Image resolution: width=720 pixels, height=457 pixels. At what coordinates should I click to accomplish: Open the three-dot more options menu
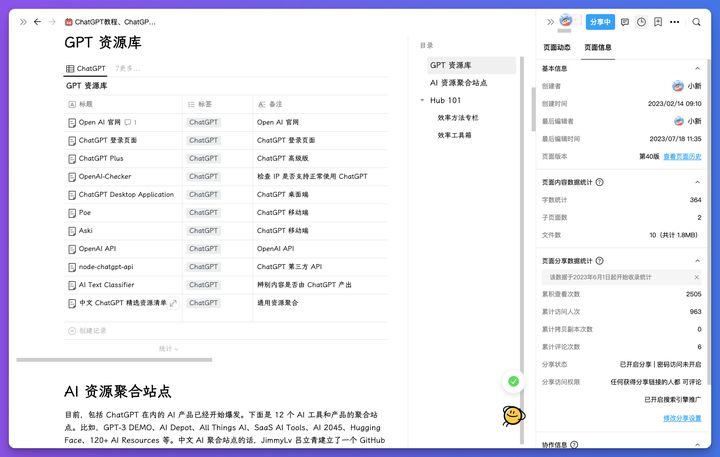[x=675, y=22]
